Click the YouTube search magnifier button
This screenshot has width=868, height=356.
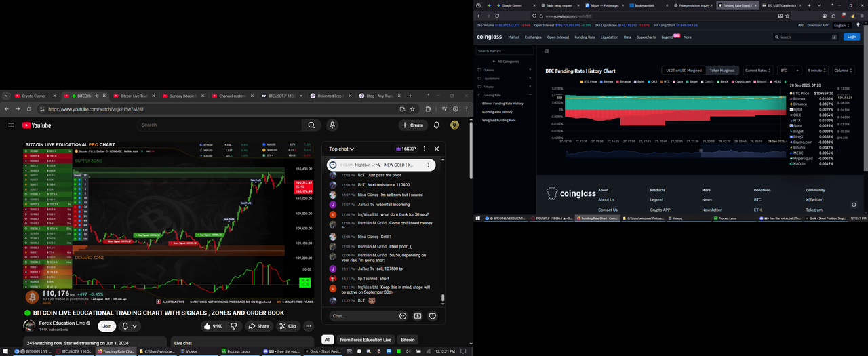point(311,125)
